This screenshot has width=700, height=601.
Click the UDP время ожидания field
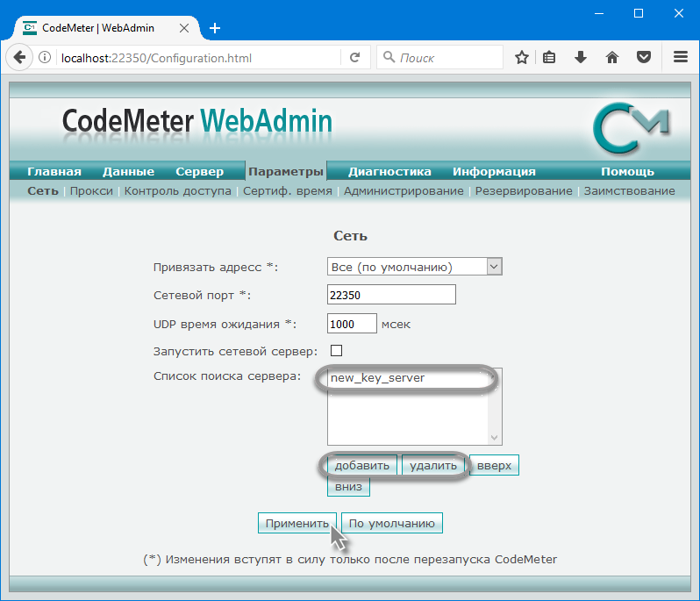pos(352,324)
